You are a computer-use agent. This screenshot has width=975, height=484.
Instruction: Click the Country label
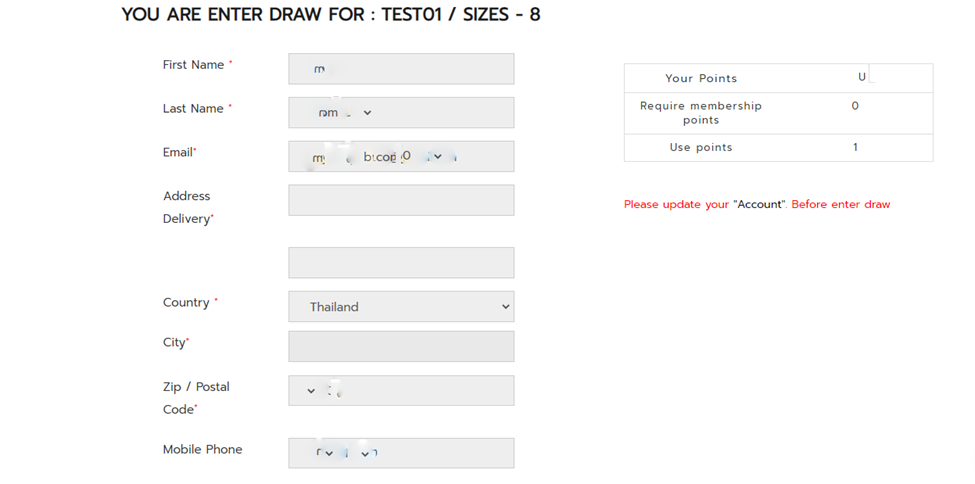click(186, 302)
